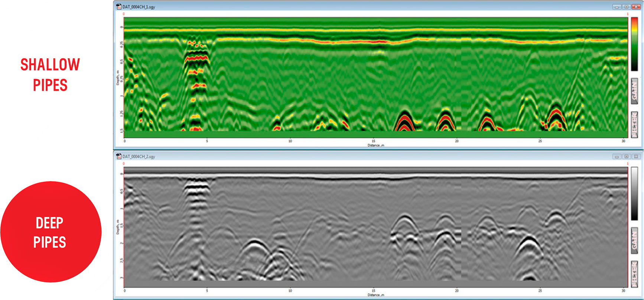
Task: Select the grayscale palette bar
Action: tap(634, 194)
